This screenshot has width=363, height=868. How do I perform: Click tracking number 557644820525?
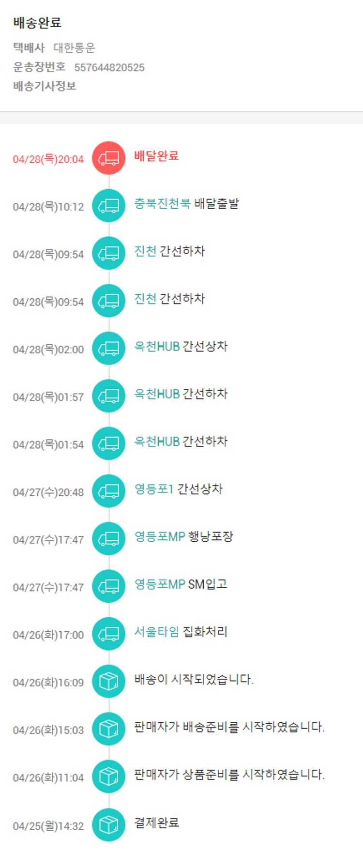point(109,68)
